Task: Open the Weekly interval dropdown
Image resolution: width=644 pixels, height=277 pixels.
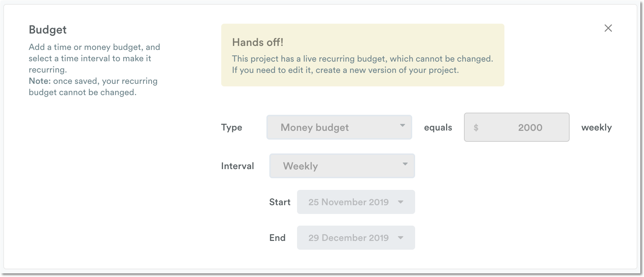Action: click(341, 166)
